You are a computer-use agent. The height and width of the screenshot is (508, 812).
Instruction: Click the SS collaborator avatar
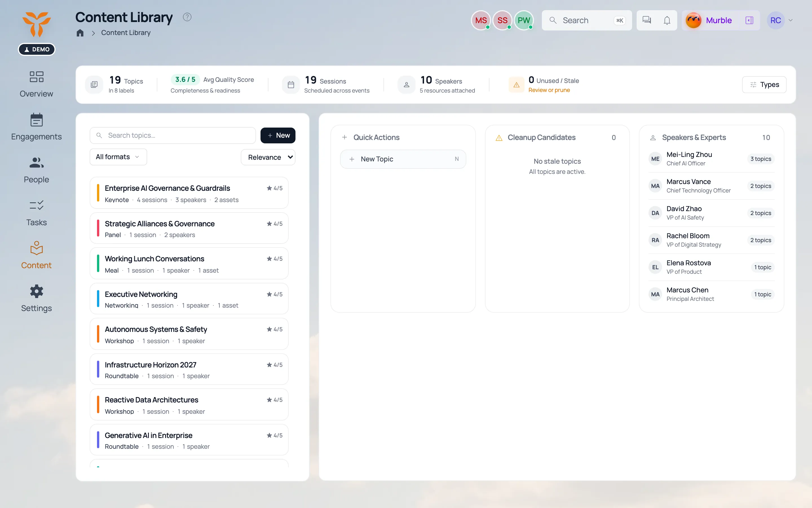click(502, 20)
